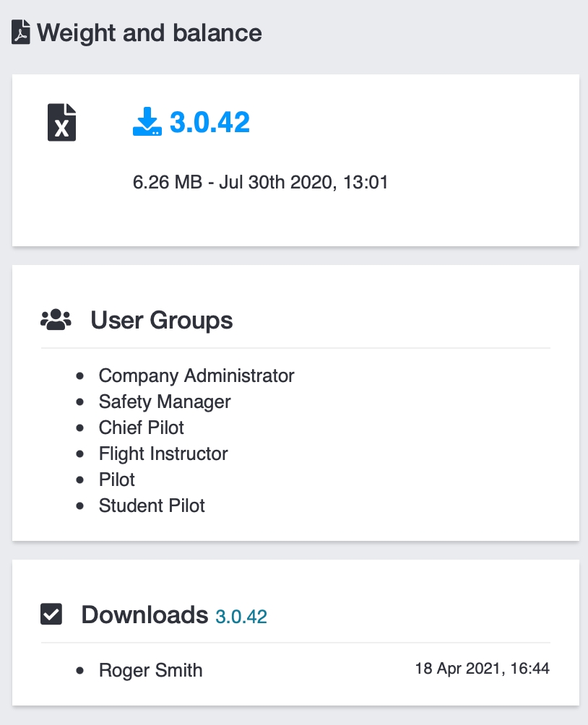Select Company Administrator in the user groups
The height and width of the screenshot is (725, 588).
[196, 375]
